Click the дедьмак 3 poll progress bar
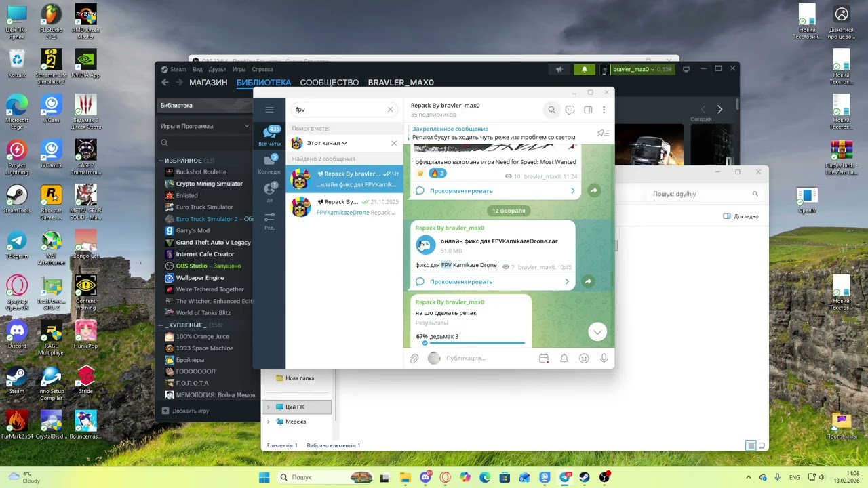Viewport: 868px width, 488px height. tap(477, 343)
